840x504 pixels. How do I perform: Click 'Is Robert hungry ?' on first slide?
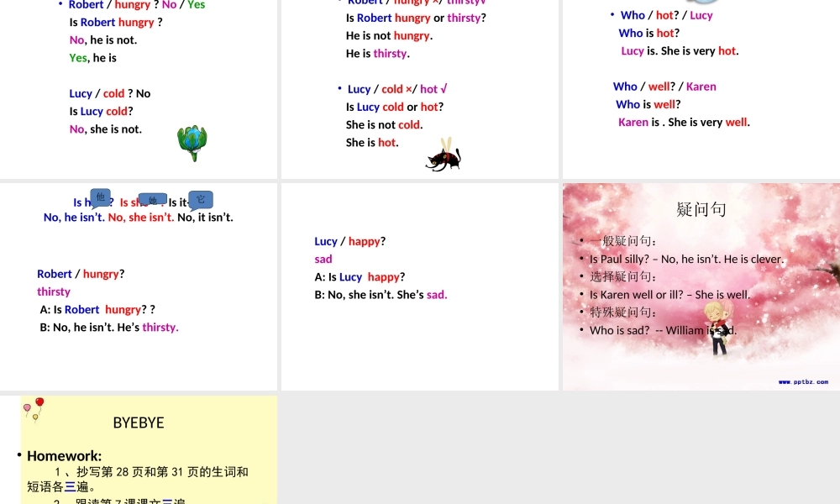115,22
